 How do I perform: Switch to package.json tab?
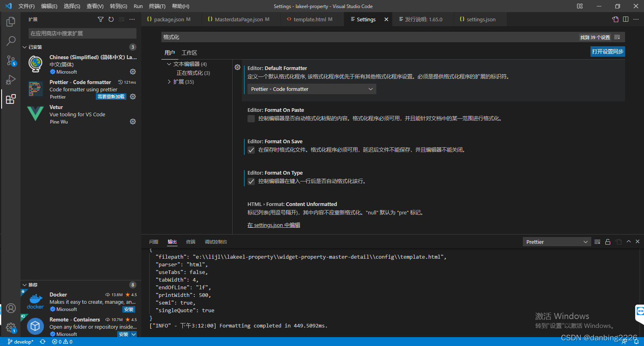[x=169, y=19]
